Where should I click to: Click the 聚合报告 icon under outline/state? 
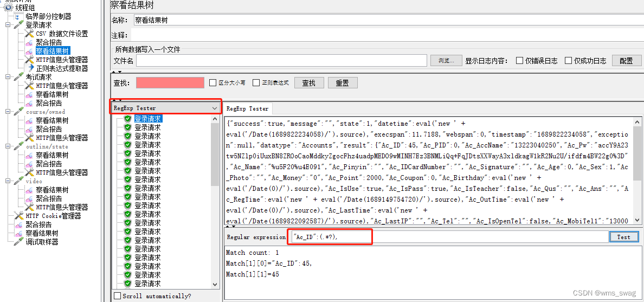(29, 164)
